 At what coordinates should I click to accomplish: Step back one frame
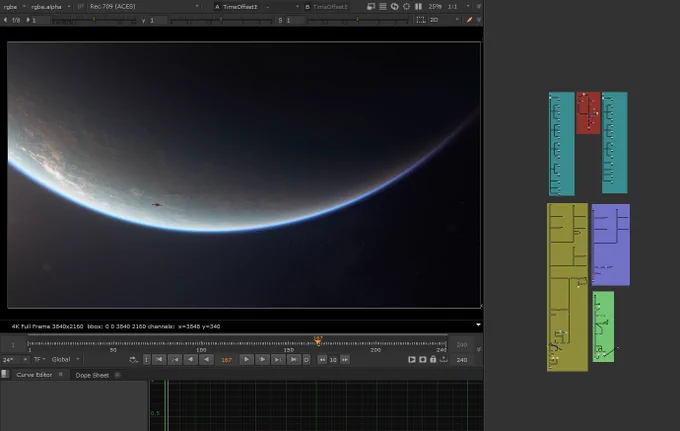pos(190,359)
